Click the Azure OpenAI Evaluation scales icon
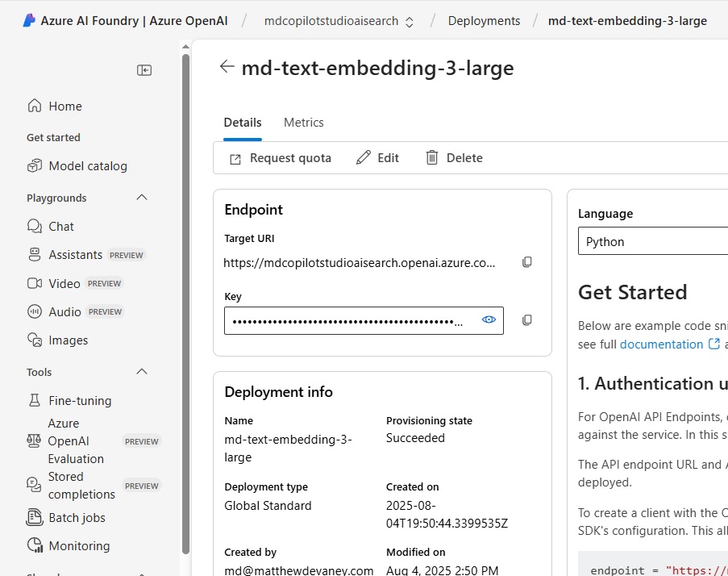728x576 pixels. pos(33,440)
